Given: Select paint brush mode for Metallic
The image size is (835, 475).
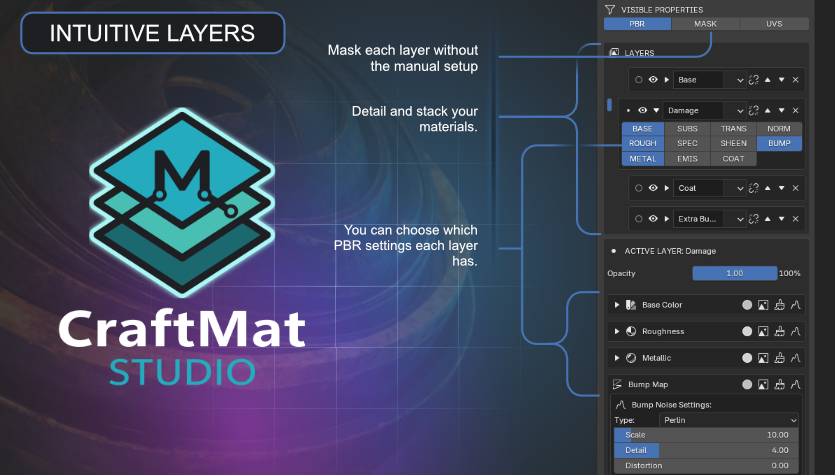Looking at the screenshot, I should pos(780,358).
